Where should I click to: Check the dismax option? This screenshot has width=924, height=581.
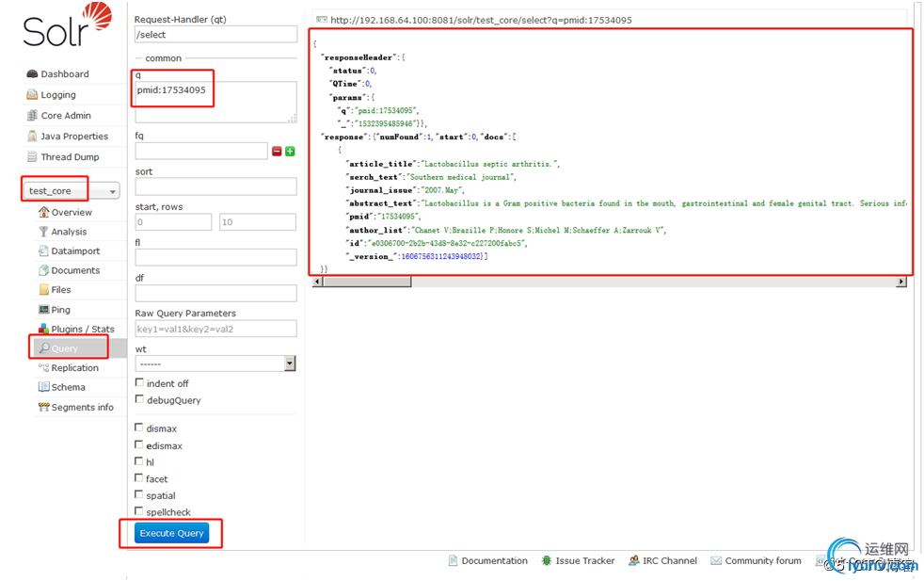[139, 428]
